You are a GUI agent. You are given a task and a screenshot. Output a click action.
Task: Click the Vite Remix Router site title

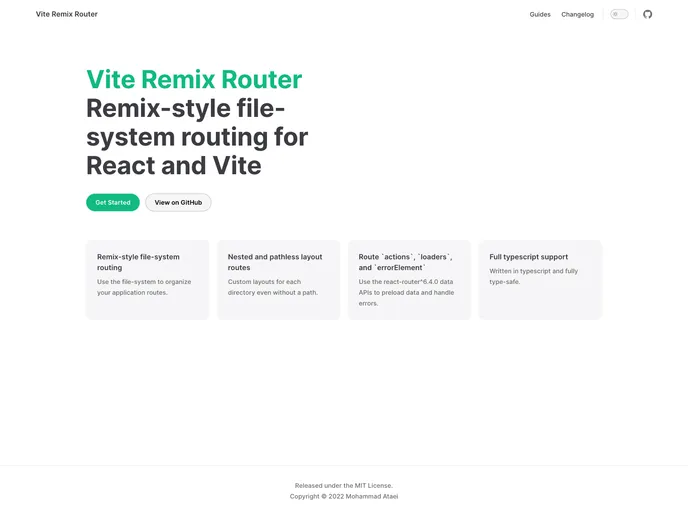point(67,14)
